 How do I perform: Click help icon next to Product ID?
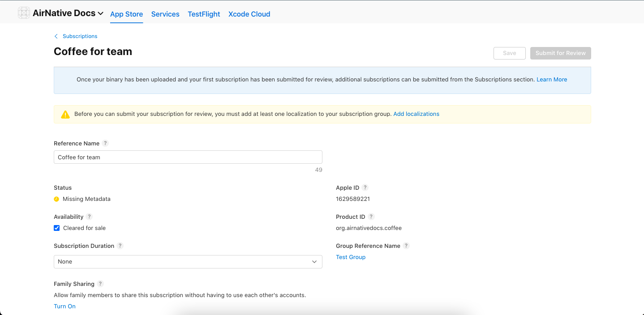[371, 217]
